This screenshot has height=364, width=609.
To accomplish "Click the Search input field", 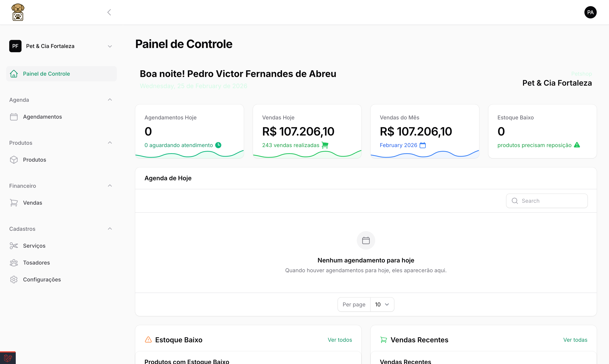I will (547, 201).
